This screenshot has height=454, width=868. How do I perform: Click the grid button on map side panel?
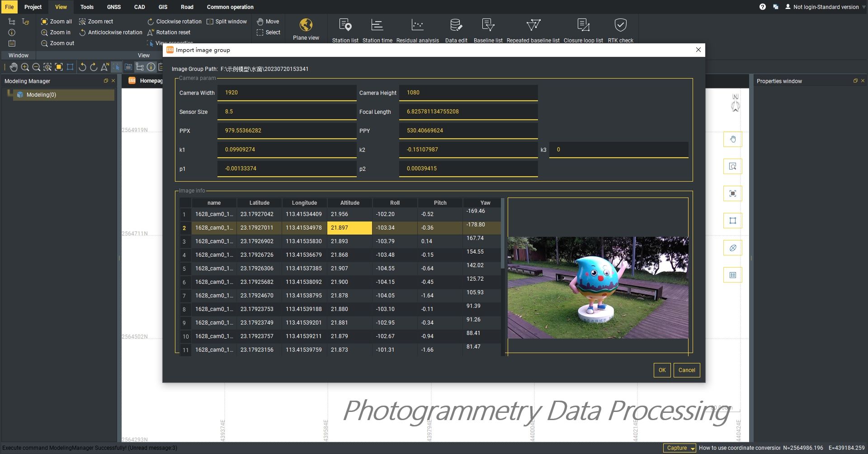click(x=732, y=275)
